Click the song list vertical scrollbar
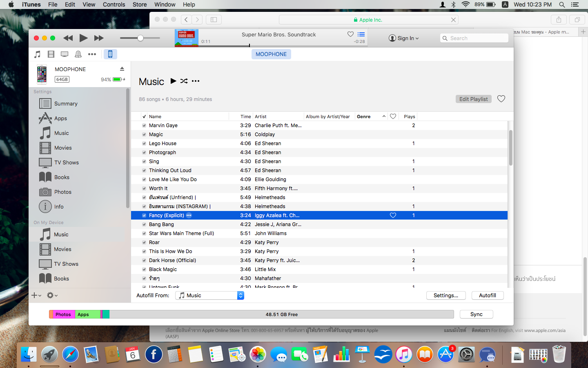 click(x=510, y=148)
